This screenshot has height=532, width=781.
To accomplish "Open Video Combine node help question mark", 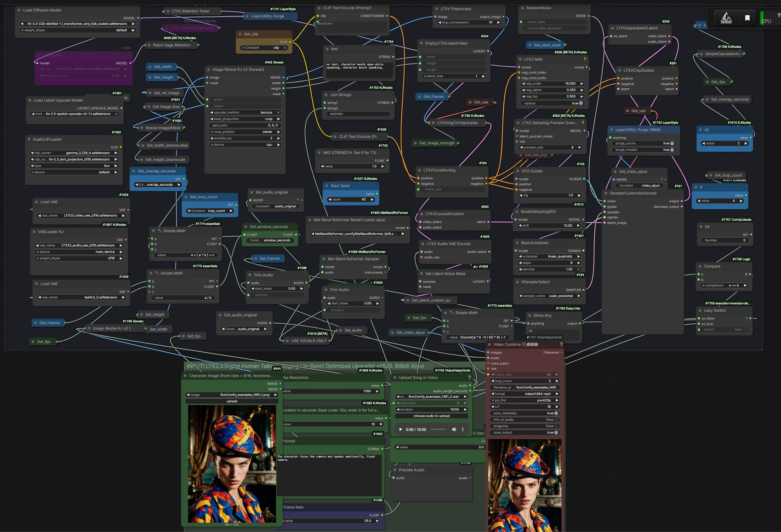I will pos(561,344).
